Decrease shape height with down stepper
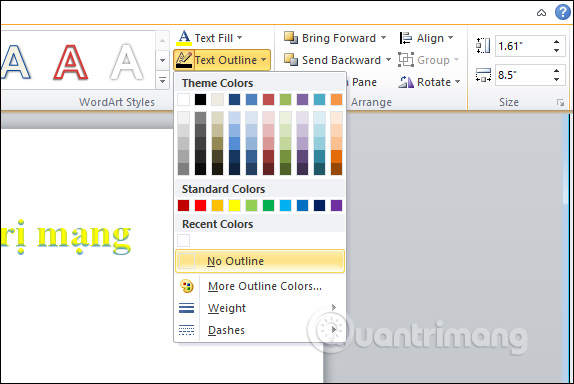The height and width of the screenshot is (384, 574). click(x=556, y=50)
